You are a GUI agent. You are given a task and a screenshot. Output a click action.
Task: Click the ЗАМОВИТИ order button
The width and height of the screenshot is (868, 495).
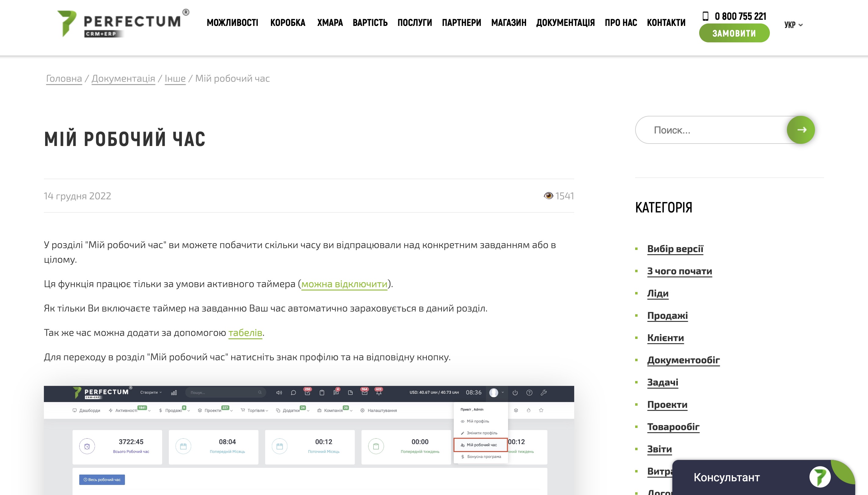tap(734, 33)
